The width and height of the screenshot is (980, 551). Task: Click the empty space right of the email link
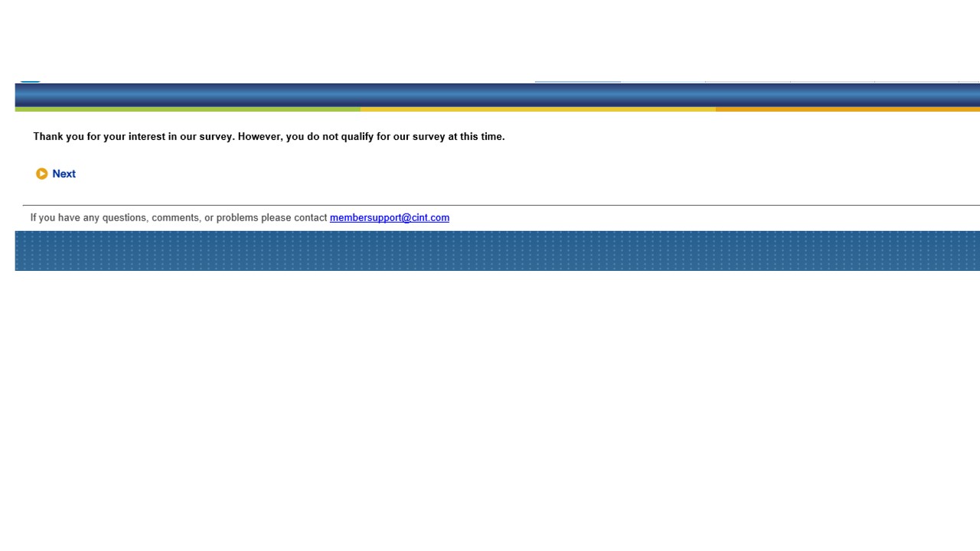click(x=689, y=218)
